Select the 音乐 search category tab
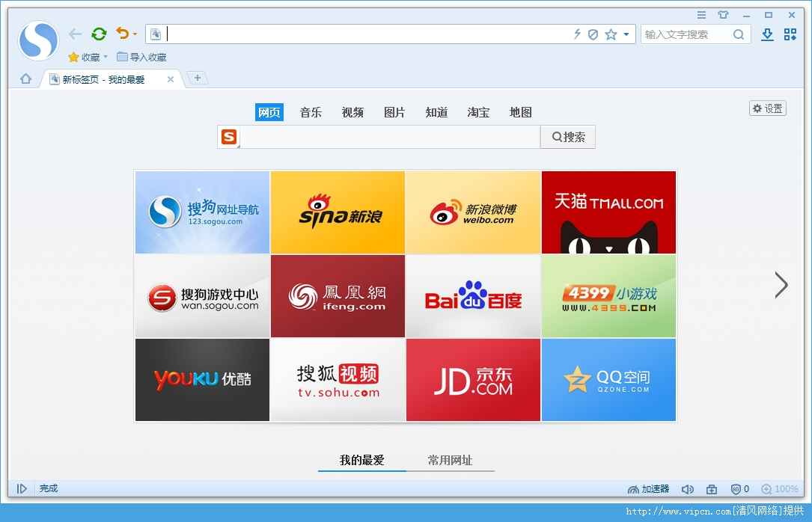This screenshot has width=812, height=522. [x=311, y=112]
